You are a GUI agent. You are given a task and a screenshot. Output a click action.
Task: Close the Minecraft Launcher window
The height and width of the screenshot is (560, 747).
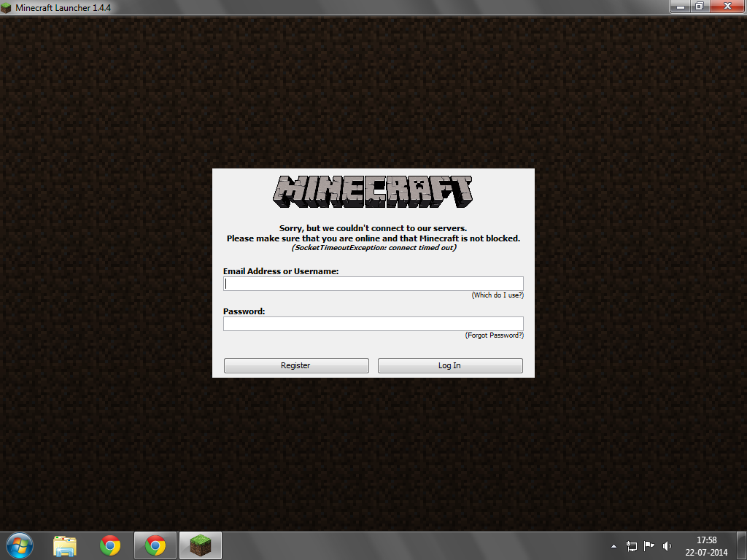point(727,6)
